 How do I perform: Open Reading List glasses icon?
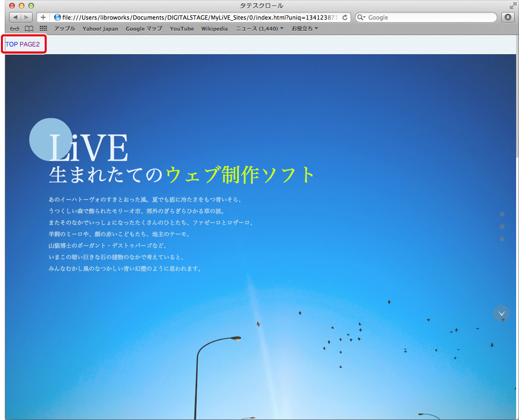(14, 29)
